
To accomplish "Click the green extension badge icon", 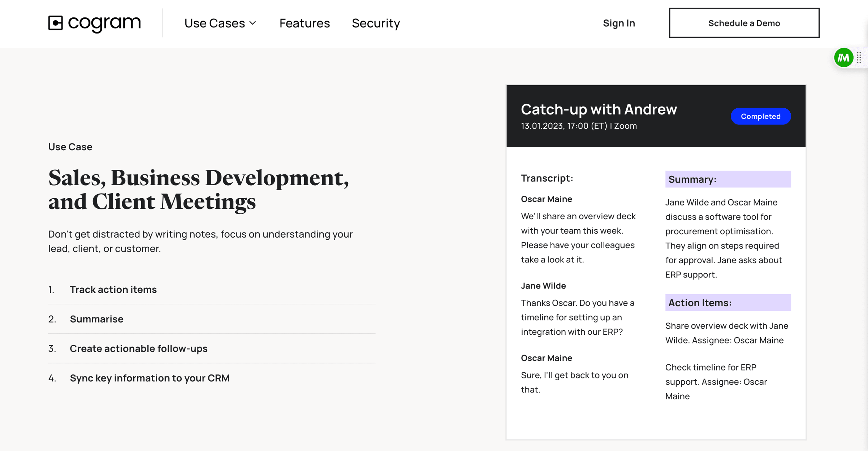I will (843, 58).
